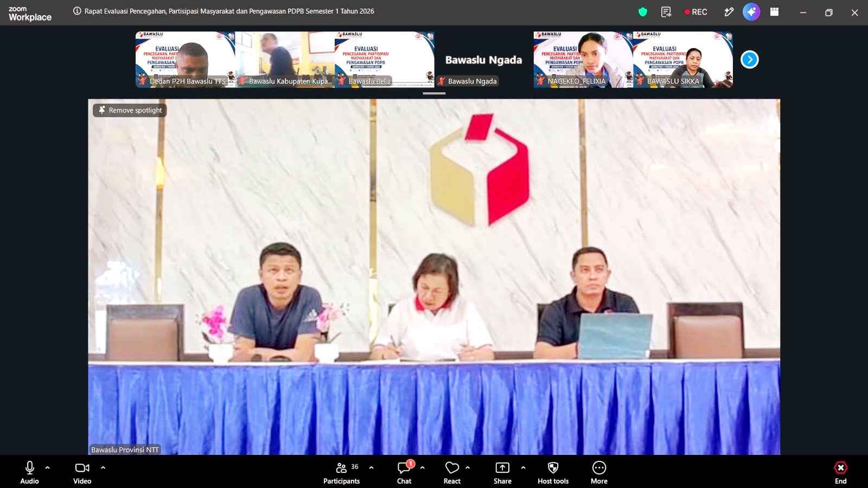Click the muted mic icon on BAWASLU SIKKA tile
868x488 pixels.
tap(640, 81)
